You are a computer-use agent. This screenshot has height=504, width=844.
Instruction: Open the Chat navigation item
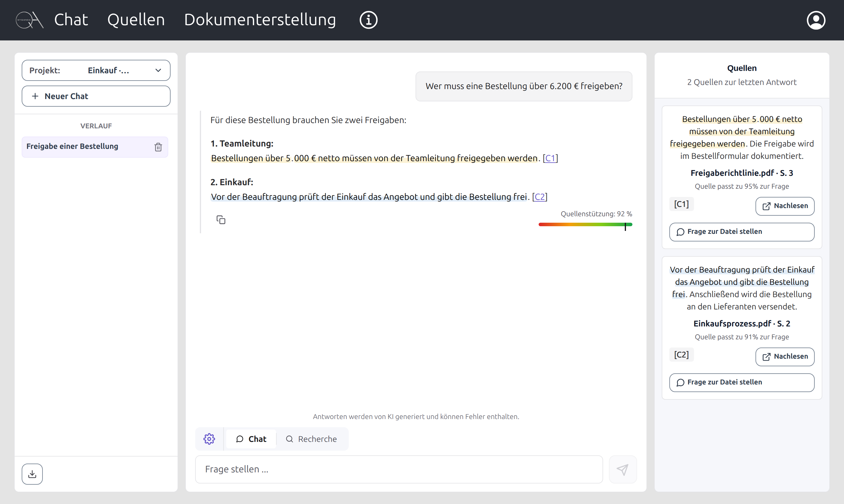pos(71,20)
